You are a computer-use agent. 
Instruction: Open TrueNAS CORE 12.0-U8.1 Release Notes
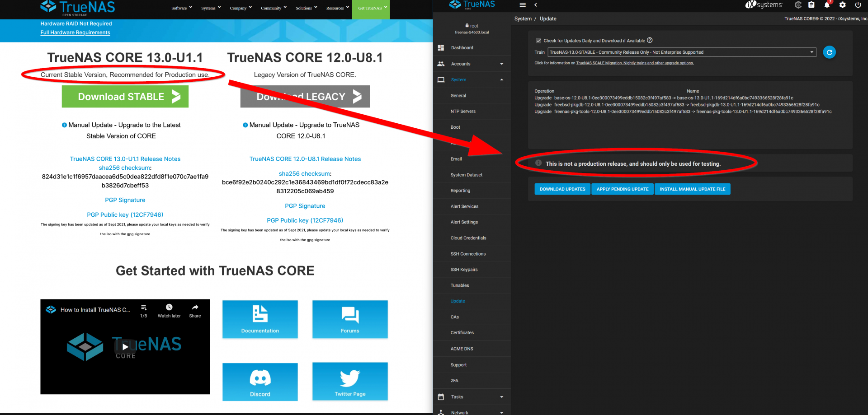(305, 159)
